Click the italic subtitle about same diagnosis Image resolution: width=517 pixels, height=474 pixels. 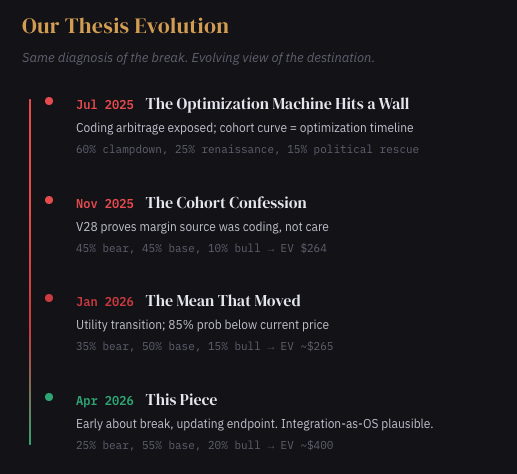pos(198,58)
